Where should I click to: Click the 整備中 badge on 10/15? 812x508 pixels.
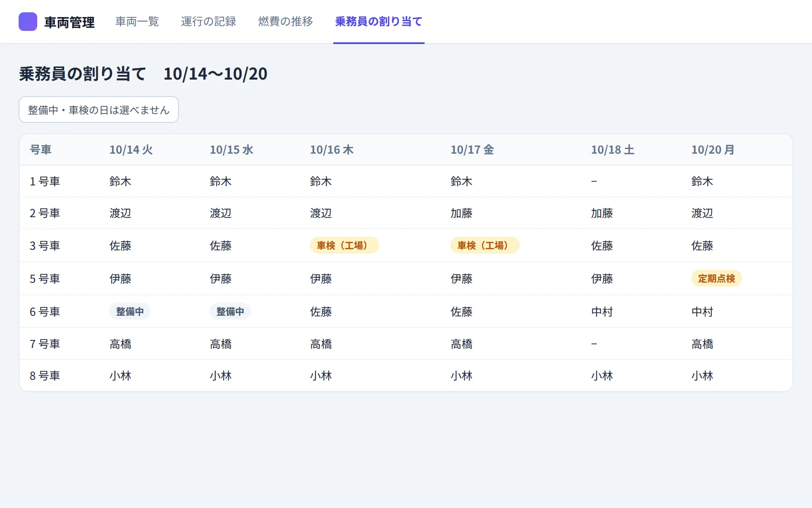click(x=230, y=311)
